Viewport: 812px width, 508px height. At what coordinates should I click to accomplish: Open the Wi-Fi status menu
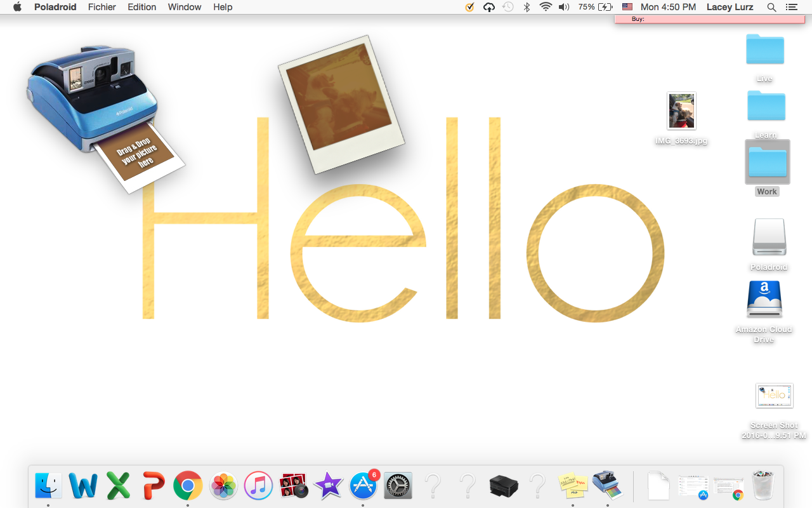pos(546,7)
